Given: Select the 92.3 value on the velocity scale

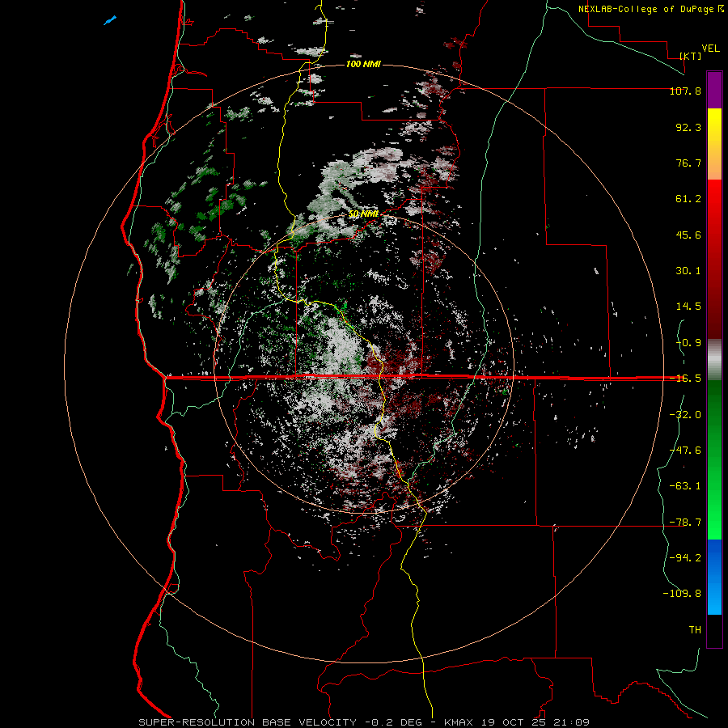Looking at the screenshot, I should coord(688,127).
